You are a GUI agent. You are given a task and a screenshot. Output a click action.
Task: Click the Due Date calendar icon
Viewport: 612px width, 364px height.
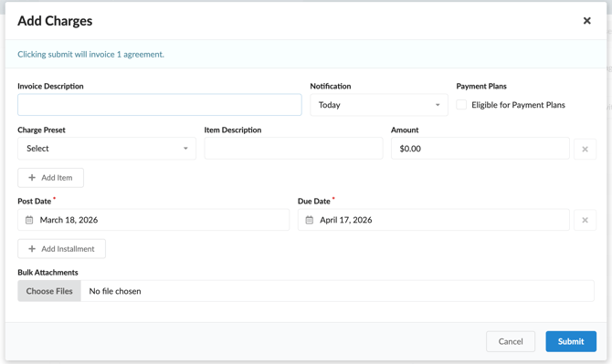point(309,220)
